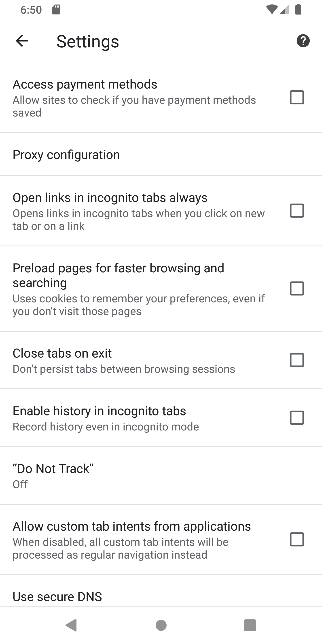322x644 pixels.
Task: Open the help question mark icon
Action: (303, 41)
